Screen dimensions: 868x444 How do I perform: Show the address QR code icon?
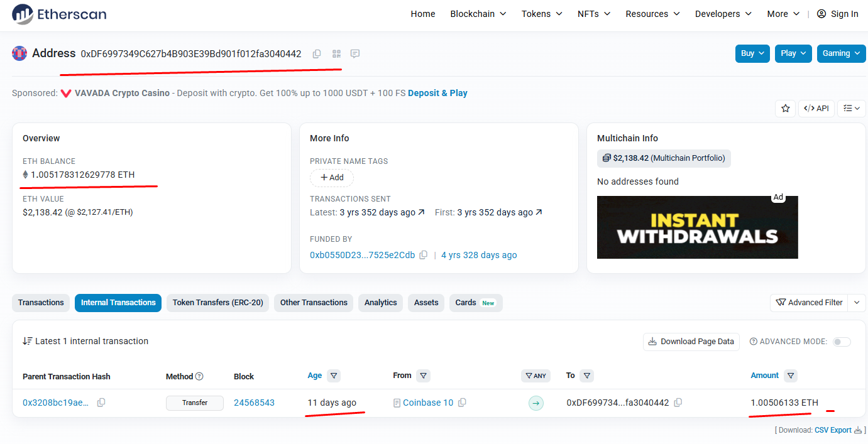336,54
